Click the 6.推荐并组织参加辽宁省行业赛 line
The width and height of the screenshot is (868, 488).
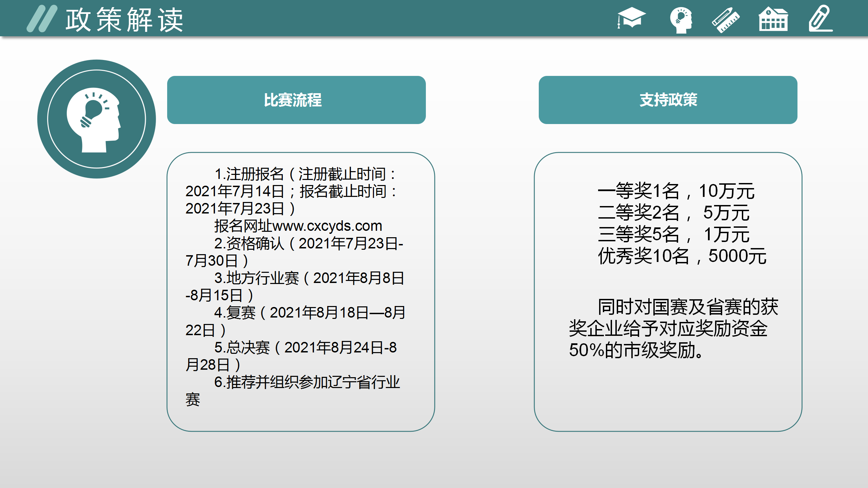pos(307,383)
